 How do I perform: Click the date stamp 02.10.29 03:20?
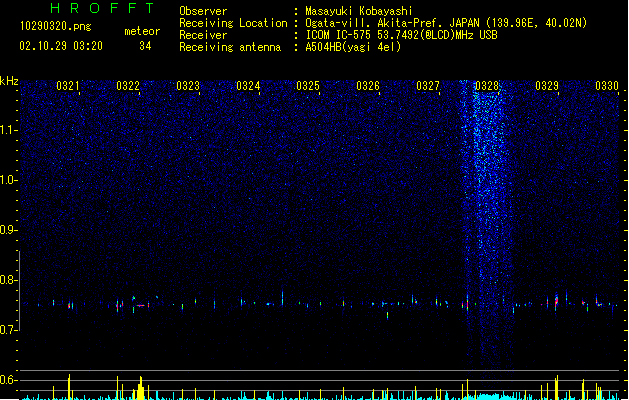[x=61, y=46]
